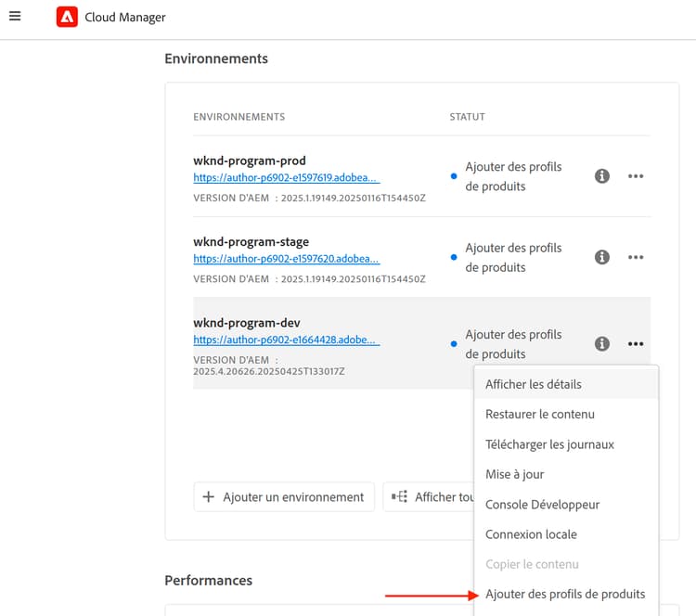This screenshot has width=696, height=616.
Task: Click the Performances section heading
Action: tap(209, 581)
